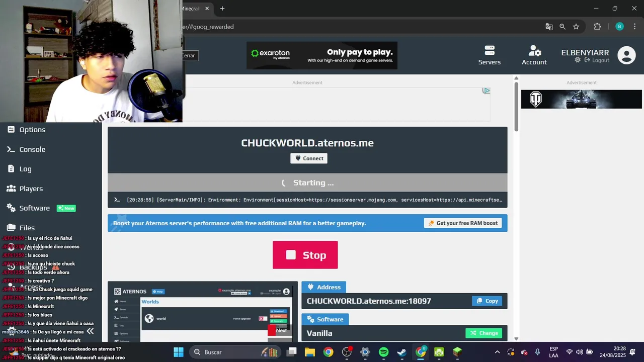Open the Files sidebar page
The height and width of the screenshot is (362, 644).
[21, 228]
